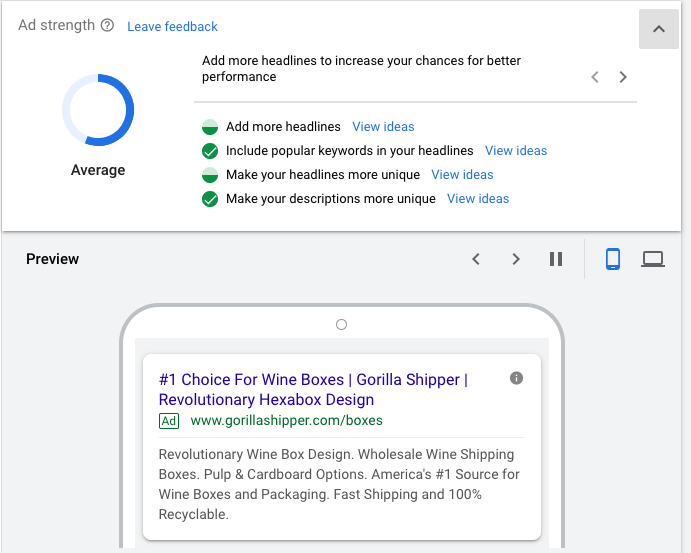This screenshot has height=553, width=691.
Task: Click the Leave feedback link
Action: [x=172, y=26]
